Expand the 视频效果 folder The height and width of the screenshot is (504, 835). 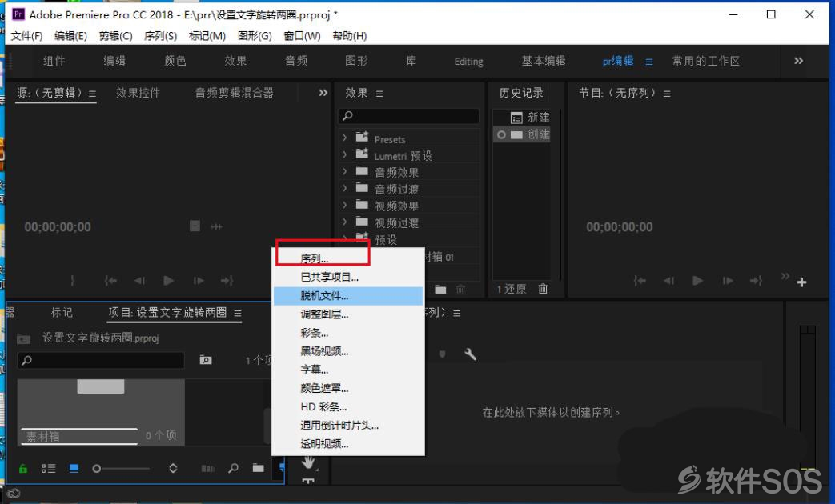(x=344, y=205)
